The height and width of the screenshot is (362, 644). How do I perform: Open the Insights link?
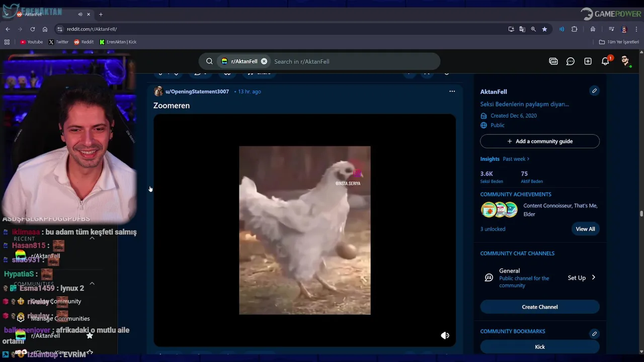pyautogui.click(x=490, y=159)
